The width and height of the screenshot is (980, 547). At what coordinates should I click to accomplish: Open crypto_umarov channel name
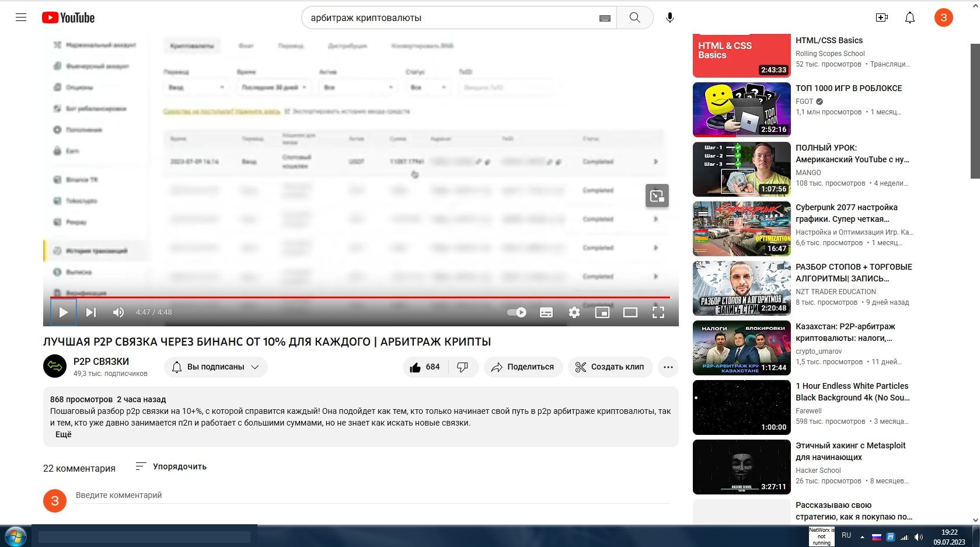tap(818, 351)
